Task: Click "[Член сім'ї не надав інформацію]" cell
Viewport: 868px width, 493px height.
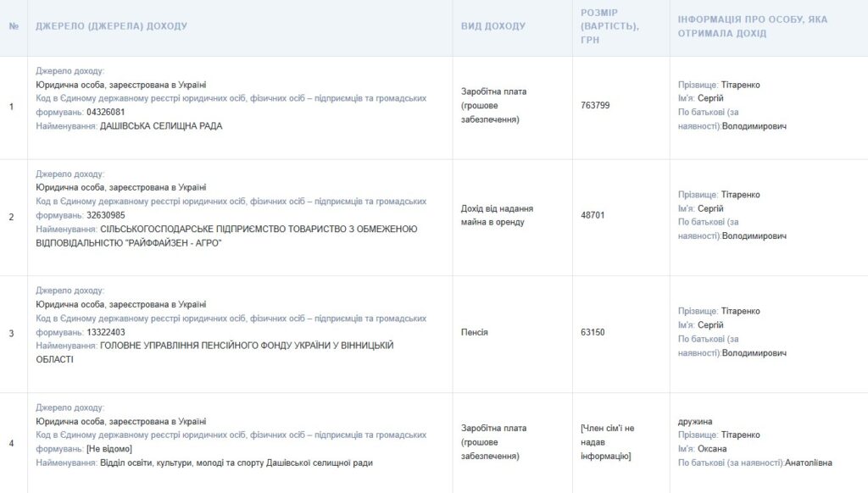Action: pyautogui.click(x=607, y=442)
